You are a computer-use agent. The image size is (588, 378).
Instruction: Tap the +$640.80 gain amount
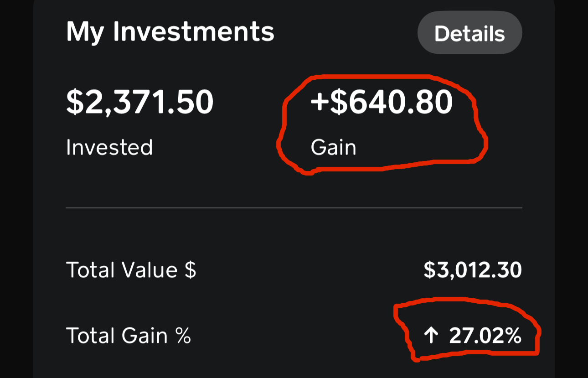(x=382, y=102)
